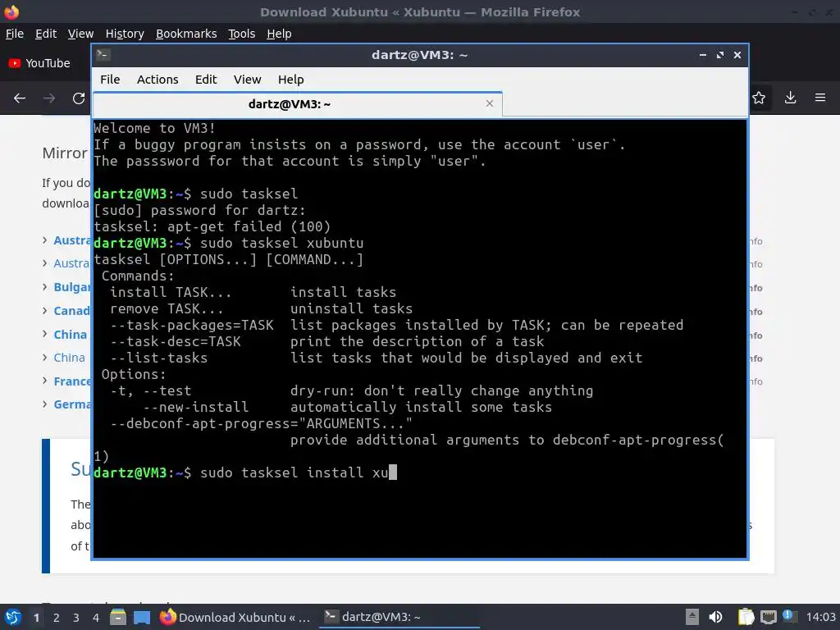
Task: Select the dartz@VM3 terminal tab
Action: [x=297, y=104]
